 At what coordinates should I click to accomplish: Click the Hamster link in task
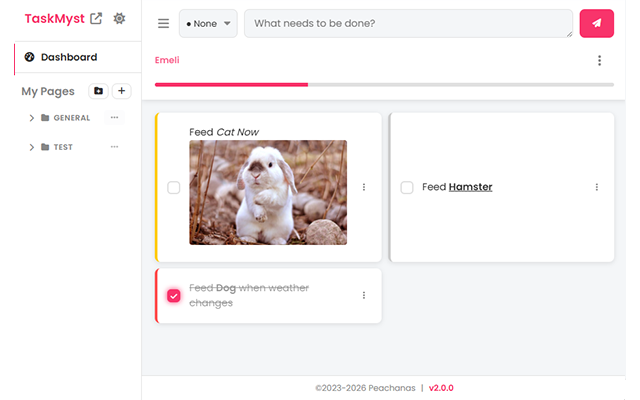pos(470,187)
